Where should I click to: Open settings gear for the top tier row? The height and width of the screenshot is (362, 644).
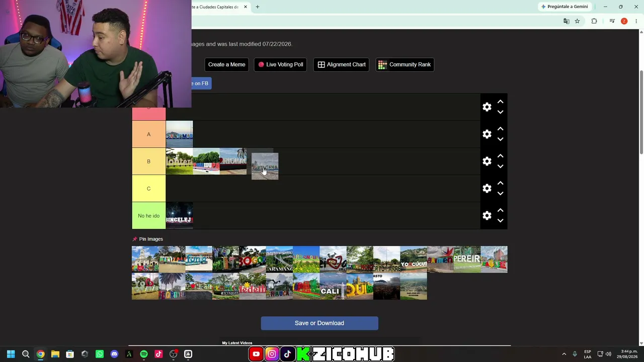point(487,107)
